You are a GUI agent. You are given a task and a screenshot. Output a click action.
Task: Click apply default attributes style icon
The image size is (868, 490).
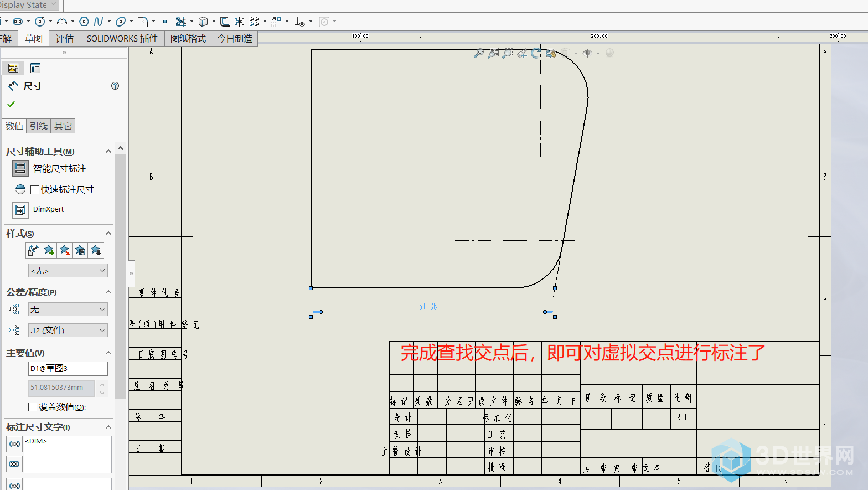33,250
